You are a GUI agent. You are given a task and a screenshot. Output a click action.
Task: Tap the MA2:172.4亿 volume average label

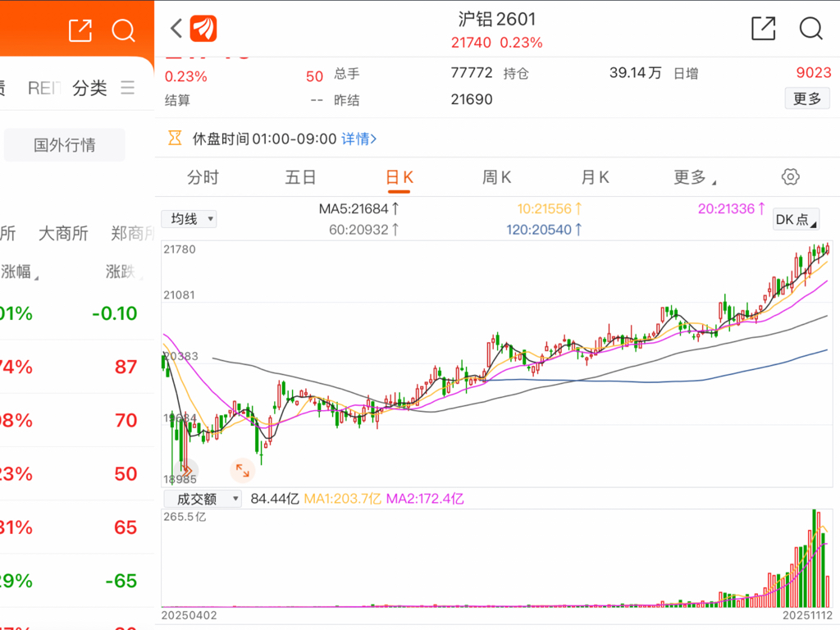[425, 499]
